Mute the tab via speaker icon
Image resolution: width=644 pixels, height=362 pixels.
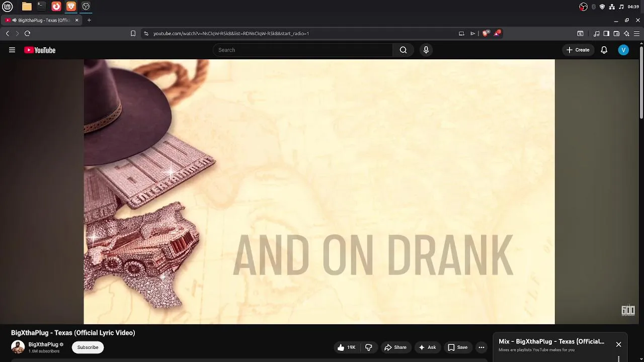click(14, 20)
